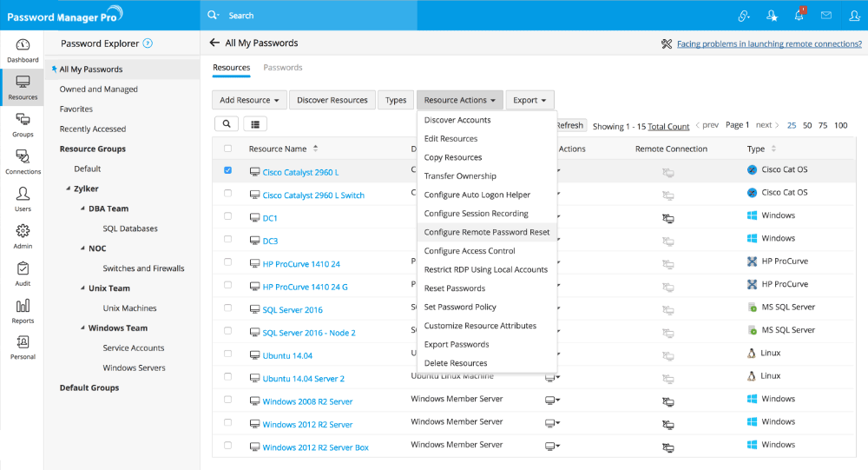
Task: Tick the select-all header checkbox
Action: (228, 149)
